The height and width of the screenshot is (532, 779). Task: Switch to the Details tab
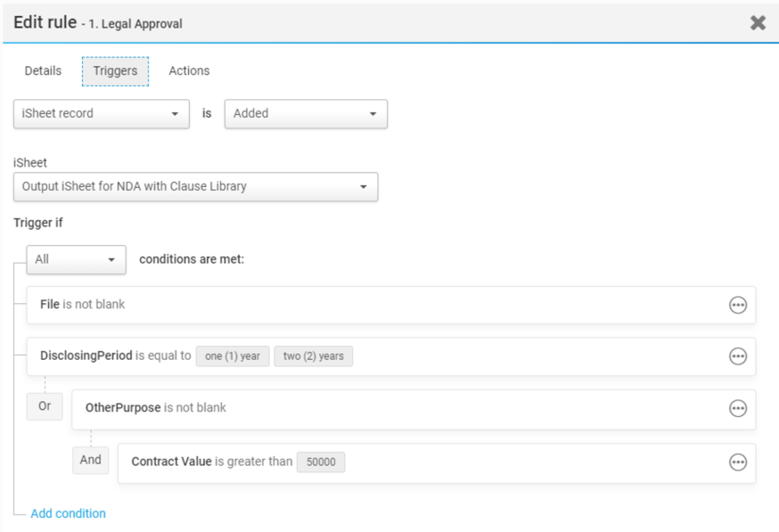[x=42, y=70]
